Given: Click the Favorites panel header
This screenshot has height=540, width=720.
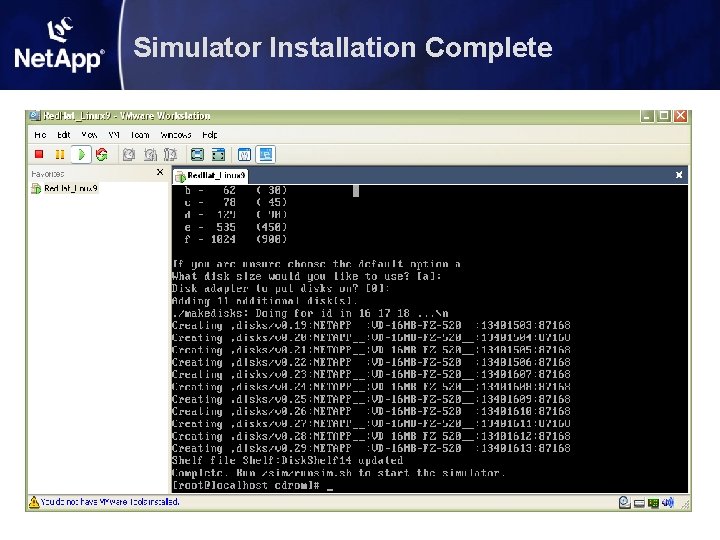Looking at the screenshot, I should coord(48,174).
